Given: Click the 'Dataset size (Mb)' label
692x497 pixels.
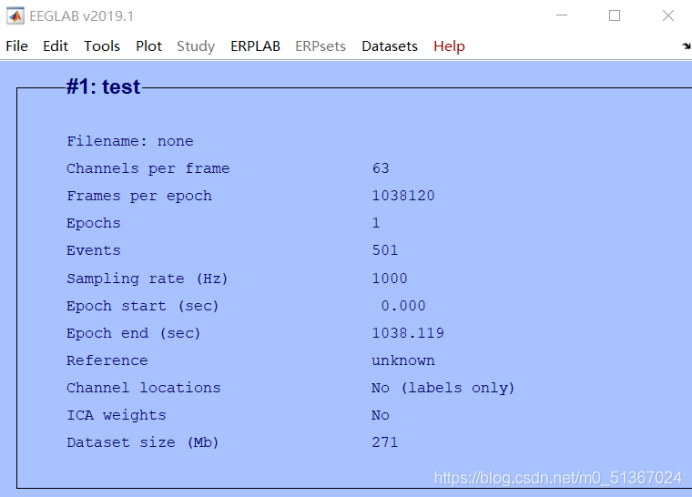Looking at the screenshot, I should pyautogui.click(x=143, y=443).
